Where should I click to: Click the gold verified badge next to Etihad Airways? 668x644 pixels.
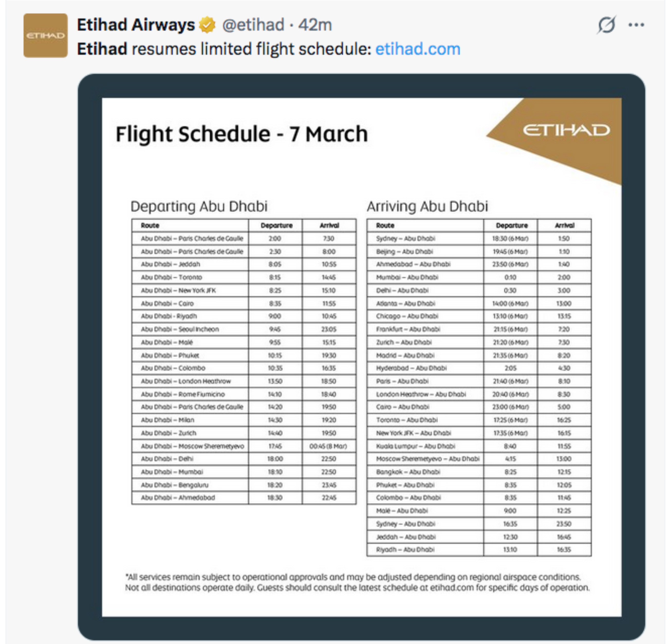pyautogui.click(x=207, y=24)
